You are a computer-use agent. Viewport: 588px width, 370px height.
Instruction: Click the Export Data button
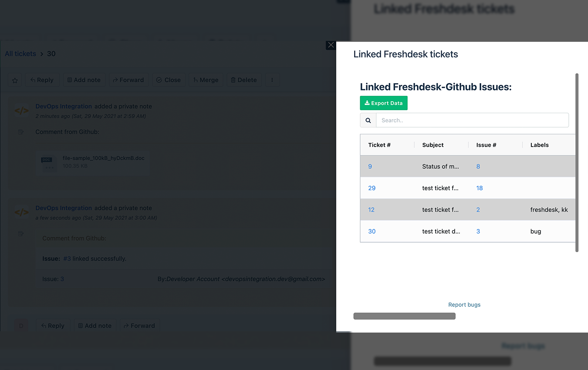(x=384, y=103)
